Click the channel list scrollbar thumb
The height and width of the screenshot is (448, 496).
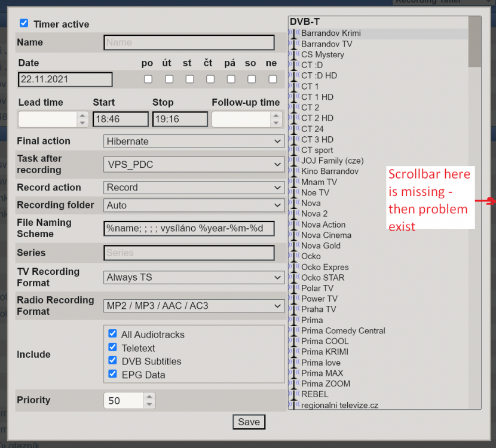[474, 42]
